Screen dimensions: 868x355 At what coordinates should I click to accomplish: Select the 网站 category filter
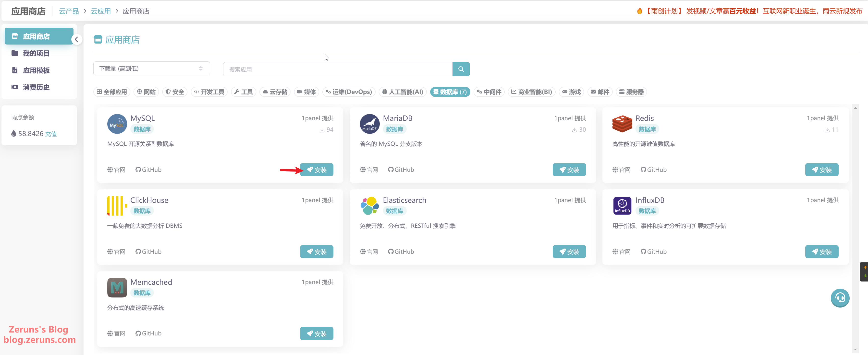pyautogui.click(x=146, y=92)
